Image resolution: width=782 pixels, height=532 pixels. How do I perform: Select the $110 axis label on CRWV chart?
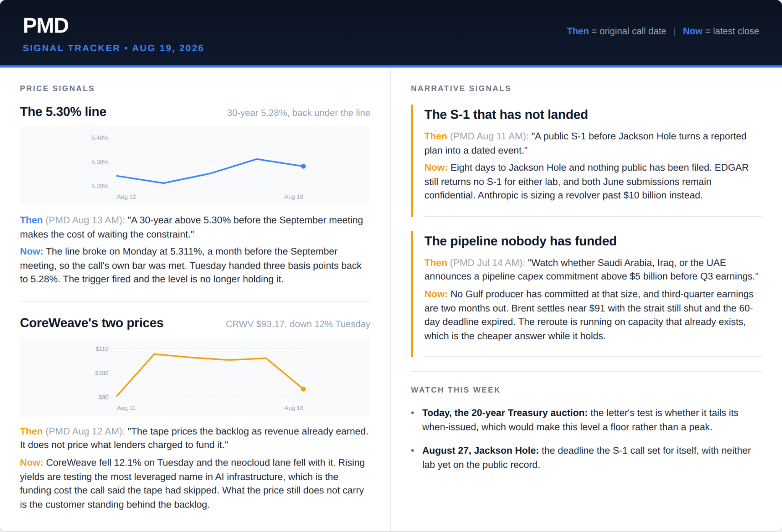click(102, 349)
